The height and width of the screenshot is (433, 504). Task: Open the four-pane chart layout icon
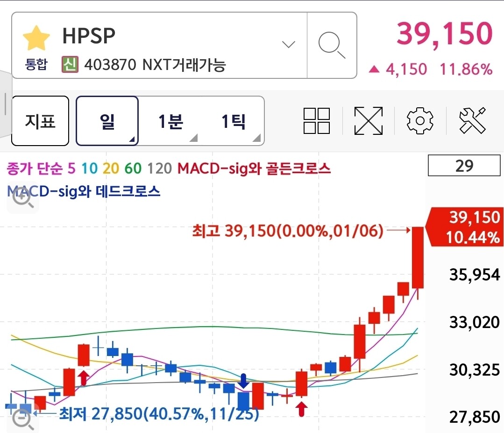[317, 121]
